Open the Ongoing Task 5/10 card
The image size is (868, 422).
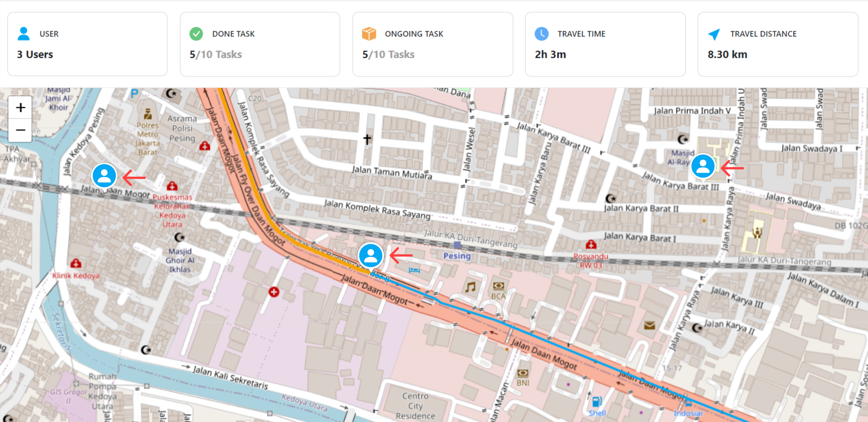(x=433, y=44)
